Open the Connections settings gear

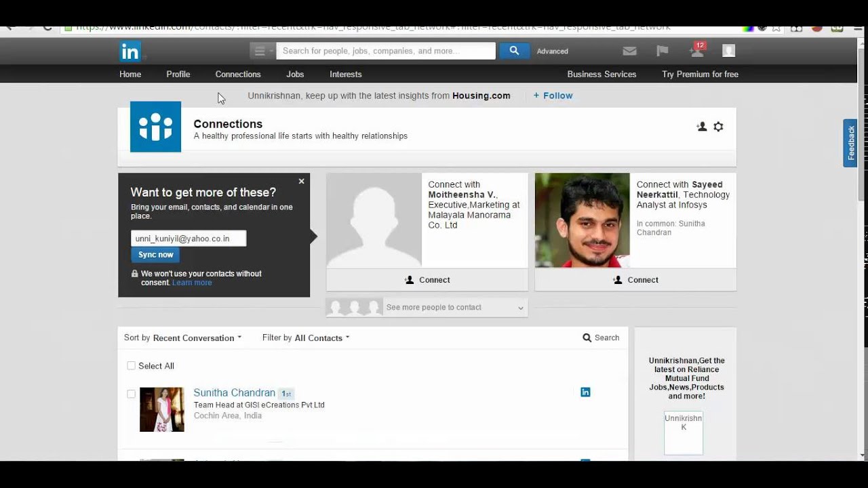pos(719,127)
